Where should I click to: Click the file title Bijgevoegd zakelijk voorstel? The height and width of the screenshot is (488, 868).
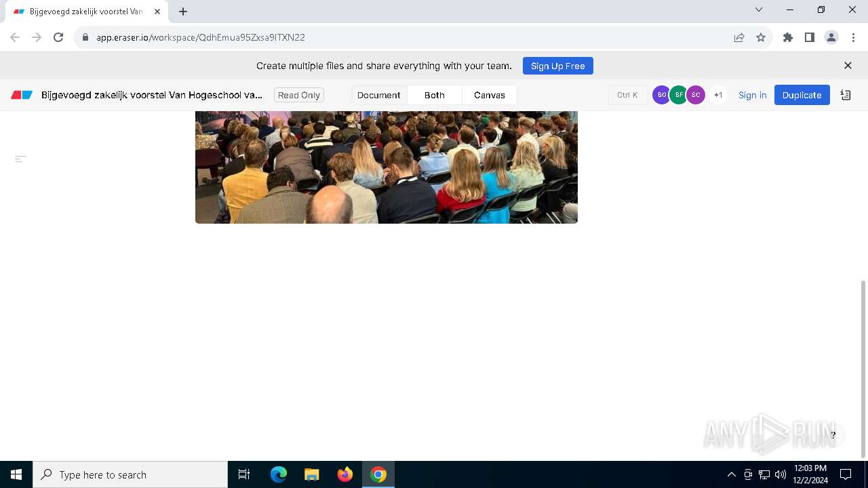click(152, 95)
